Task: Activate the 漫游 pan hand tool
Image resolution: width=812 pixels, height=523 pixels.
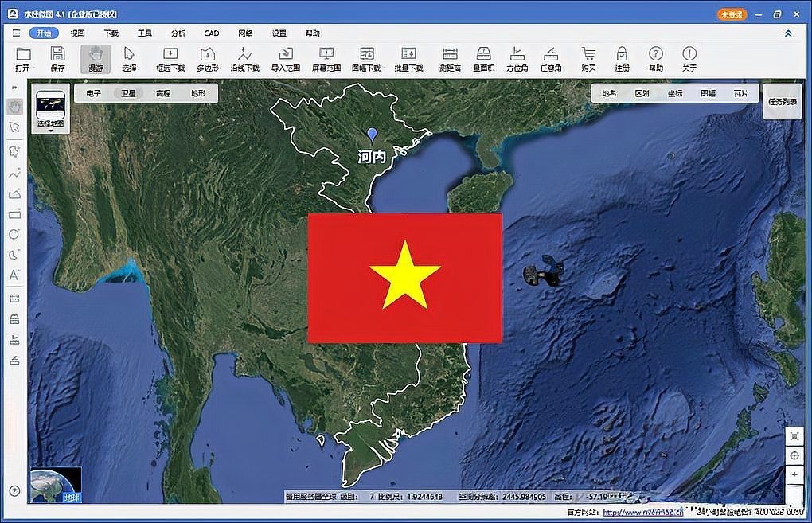Action: (x=95, y=54)
